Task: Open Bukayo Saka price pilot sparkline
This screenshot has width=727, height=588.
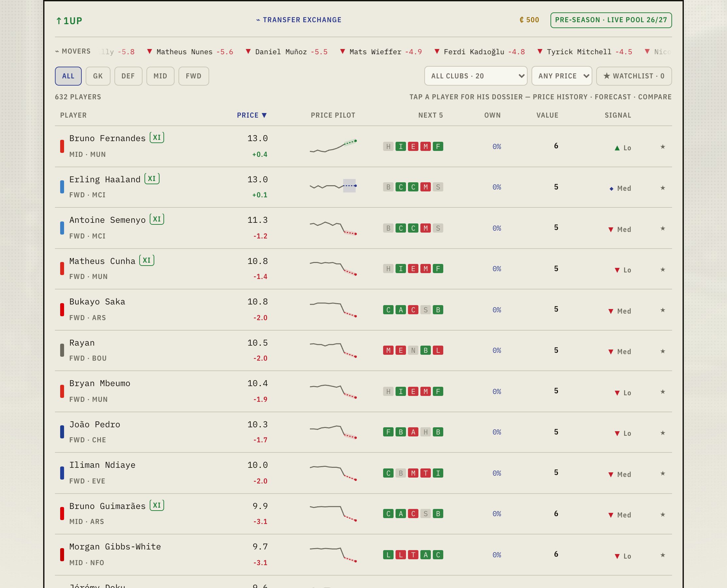Action: click(x=333, y=309)
